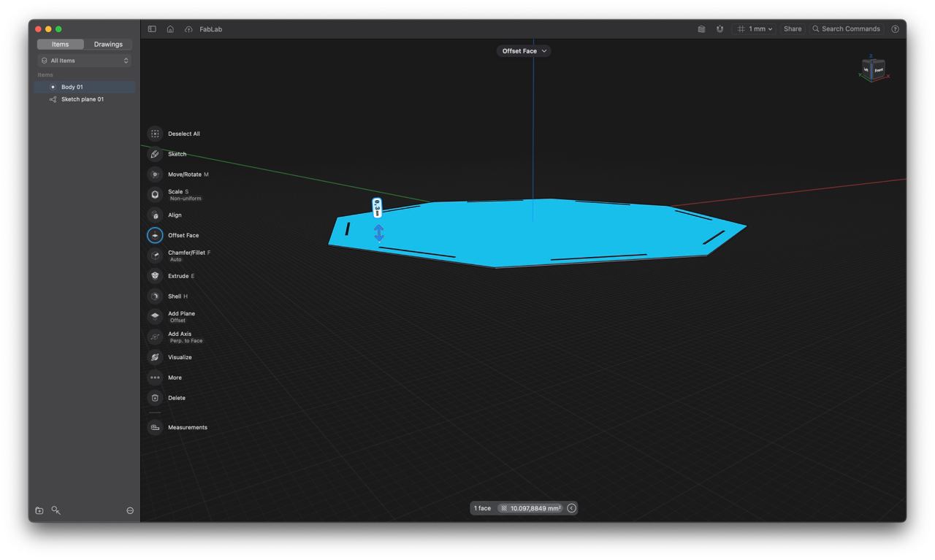
Task: Open the All Items filter dropdown
Action: (85, 61)
